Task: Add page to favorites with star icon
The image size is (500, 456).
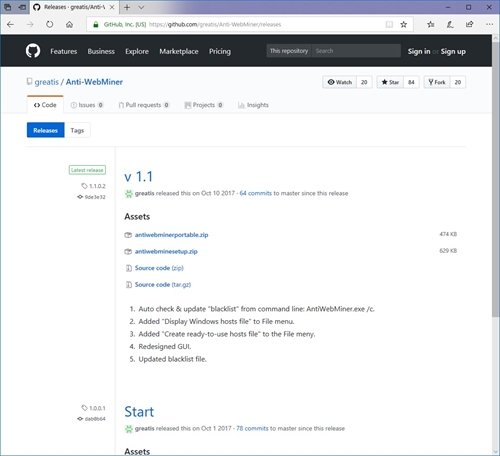Action: 404,24
